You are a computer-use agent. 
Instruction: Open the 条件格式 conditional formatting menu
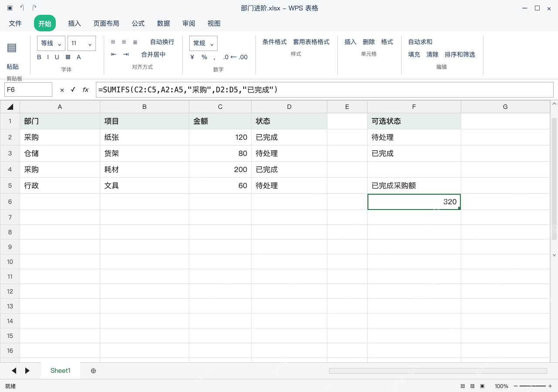[275, 42]
